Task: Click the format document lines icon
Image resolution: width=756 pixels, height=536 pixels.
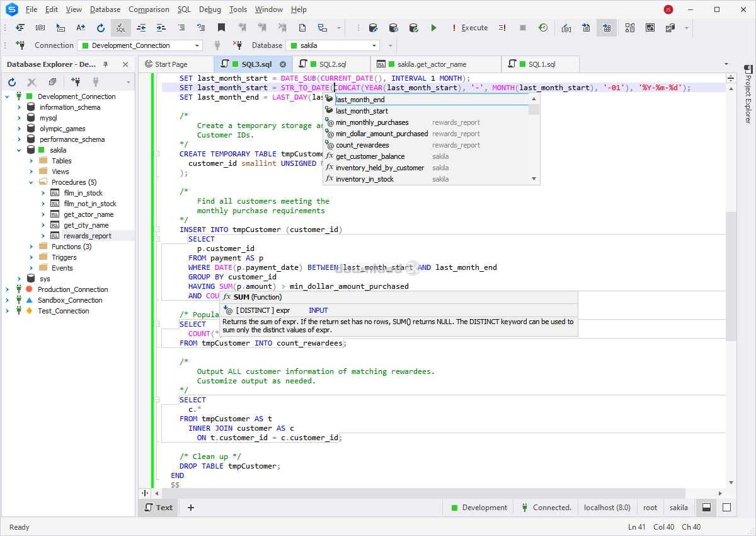Action: point(181,28)
